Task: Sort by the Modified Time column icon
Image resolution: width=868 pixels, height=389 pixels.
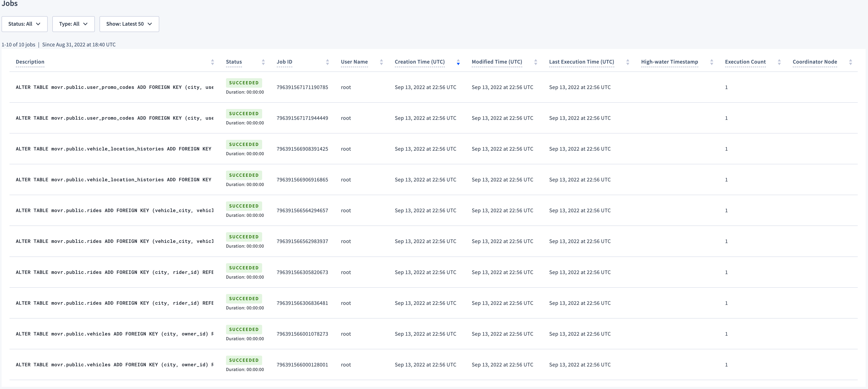Action: [535, 62]
